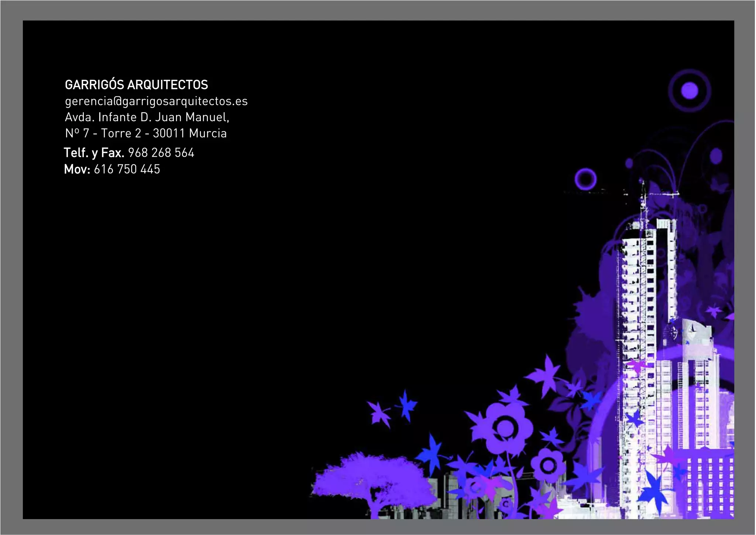Click the large purple circle at top right
756x535 pixels.
689,91
